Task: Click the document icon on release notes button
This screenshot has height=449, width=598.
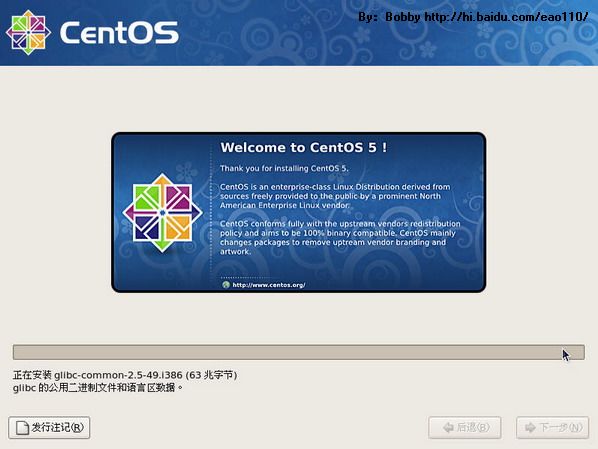Action: tap(22, 428)
